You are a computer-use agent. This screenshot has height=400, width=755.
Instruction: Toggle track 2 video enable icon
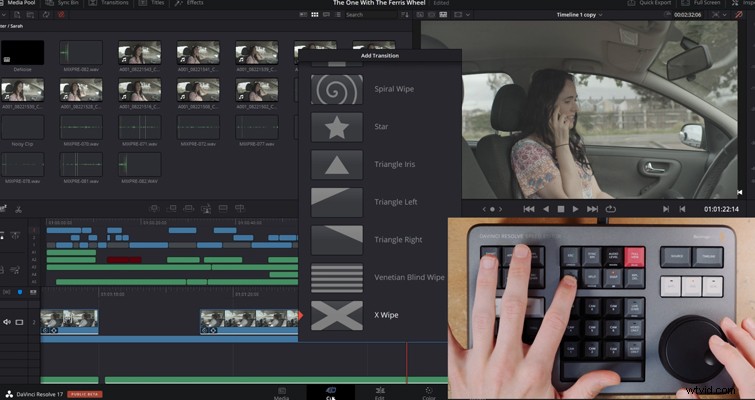pyautogui.click(x=19, y=322)
